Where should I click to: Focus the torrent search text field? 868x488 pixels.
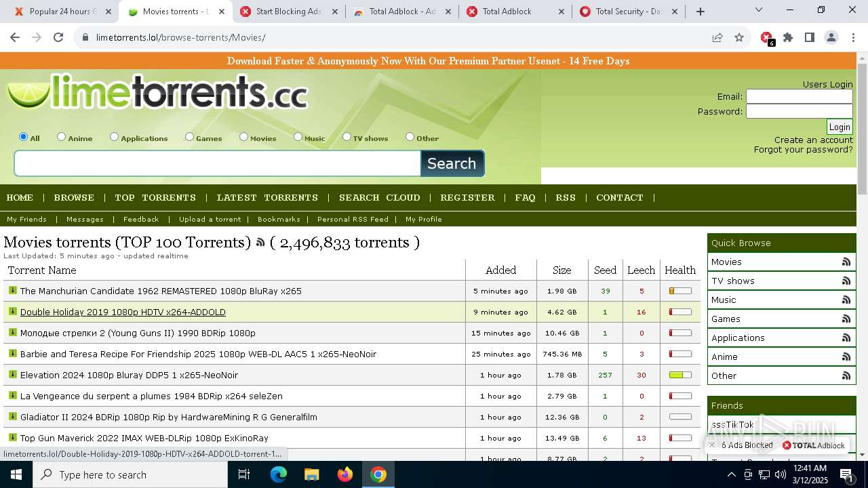(x=218, y=163)
